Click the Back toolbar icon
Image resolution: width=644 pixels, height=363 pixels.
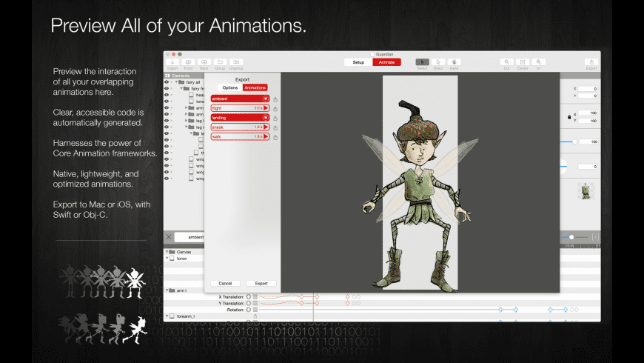(204, 62)
